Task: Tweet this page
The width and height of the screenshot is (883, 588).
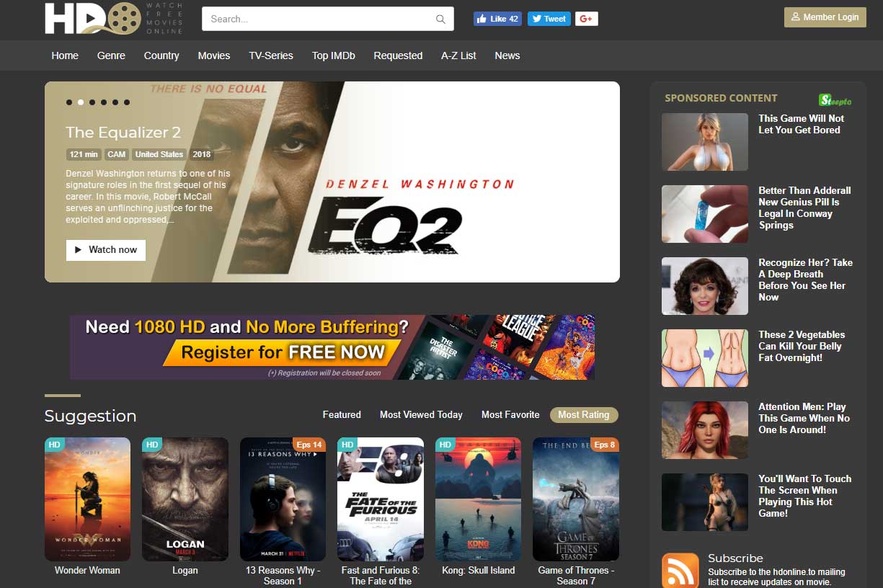Action: (x=549, y=19)
